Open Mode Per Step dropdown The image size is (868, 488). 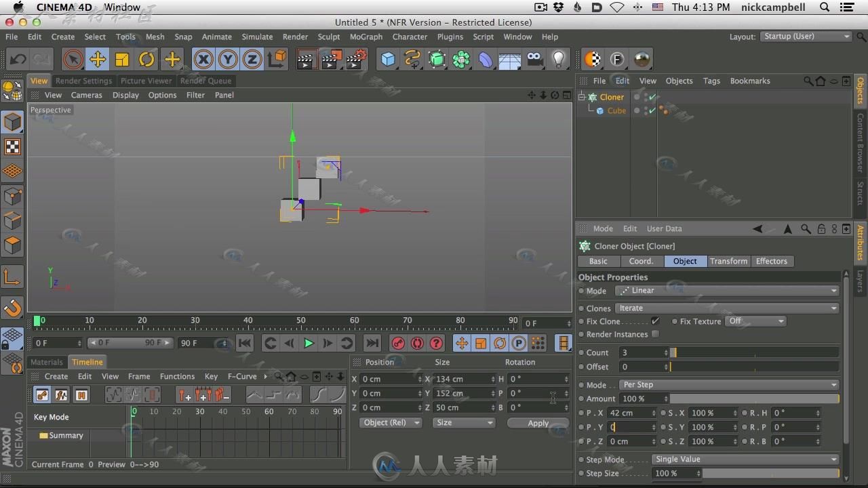coord(729,384)
